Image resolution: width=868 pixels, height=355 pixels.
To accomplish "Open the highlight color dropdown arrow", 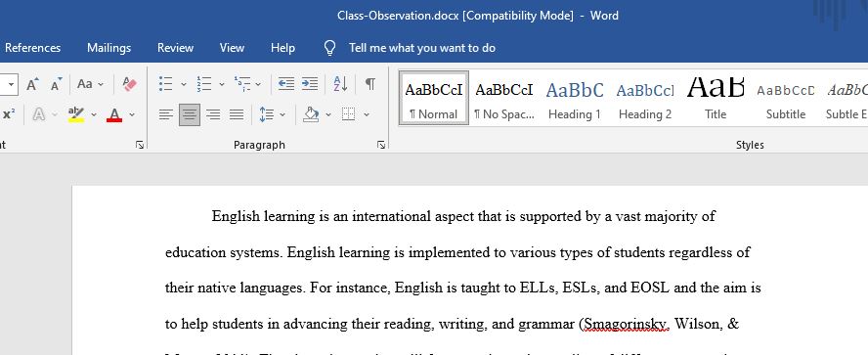I will (94, 114).
